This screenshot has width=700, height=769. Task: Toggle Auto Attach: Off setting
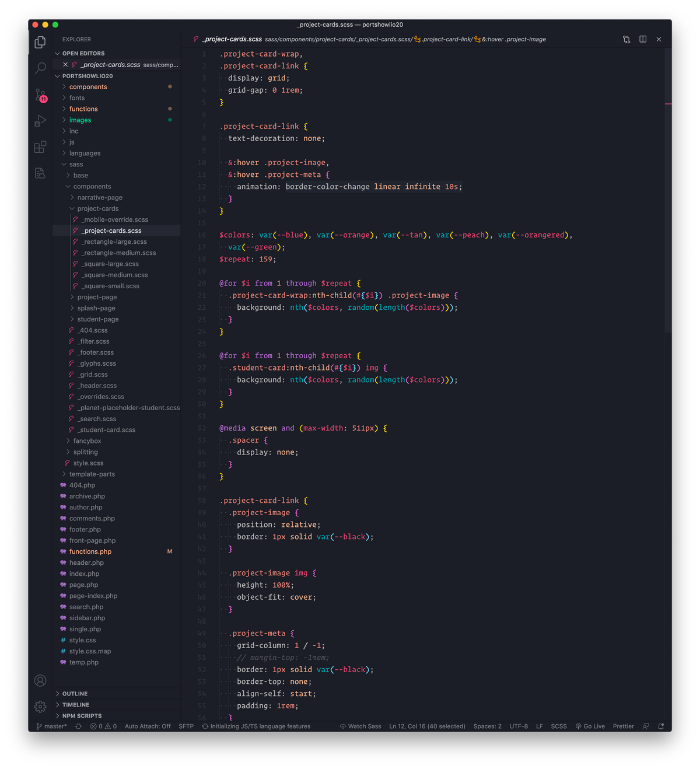148,726
